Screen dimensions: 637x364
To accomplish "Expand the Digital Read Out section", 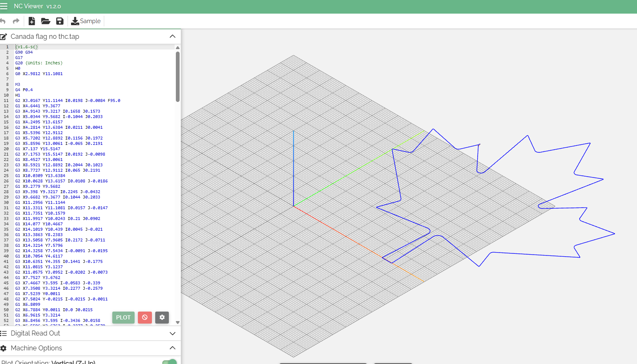I will pos(173,333).
